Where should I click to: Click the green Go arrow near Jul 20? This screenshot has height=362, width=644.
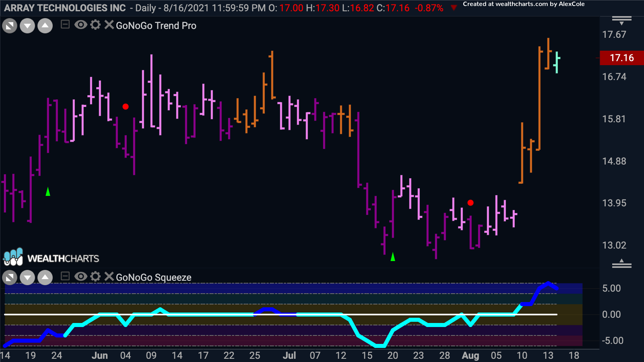click(393, 256)
